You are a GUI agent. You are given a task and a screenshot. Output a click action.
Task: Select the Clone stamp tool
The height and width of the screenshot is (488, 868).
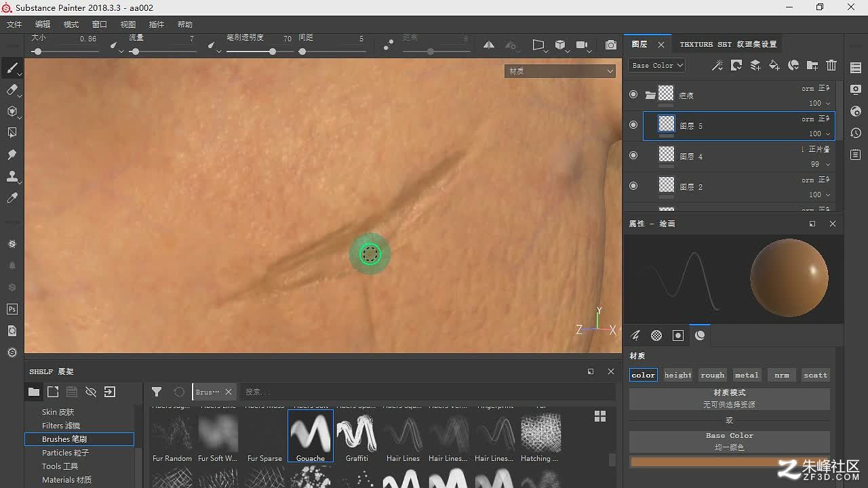12,176
